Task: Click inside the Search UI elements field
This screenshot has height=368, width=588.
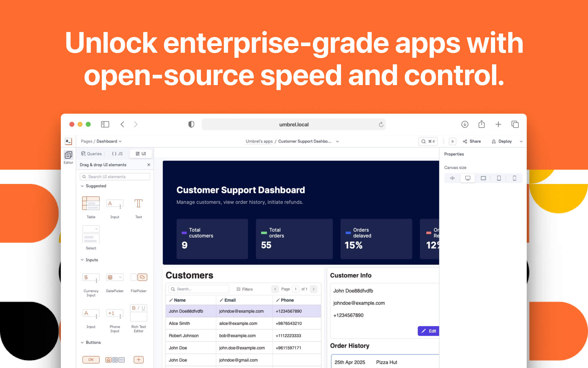Action: tap(115, 176)
